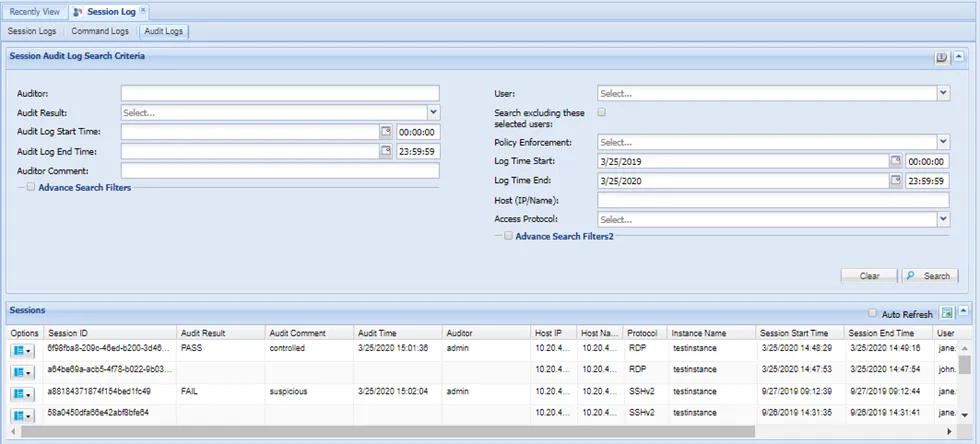
Task: Enable Auto Refresh checkbox
Action: [x=872, y=313]
